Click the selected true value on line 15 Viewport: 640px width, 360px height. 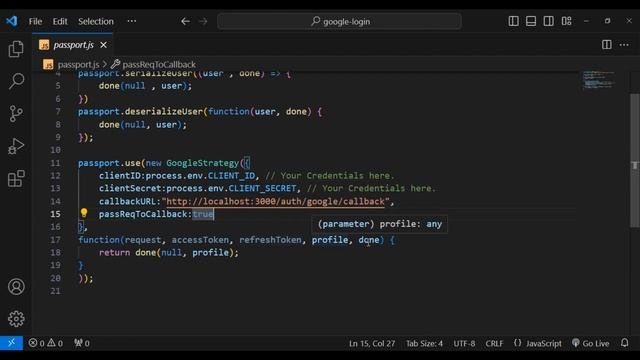(203, 214)
